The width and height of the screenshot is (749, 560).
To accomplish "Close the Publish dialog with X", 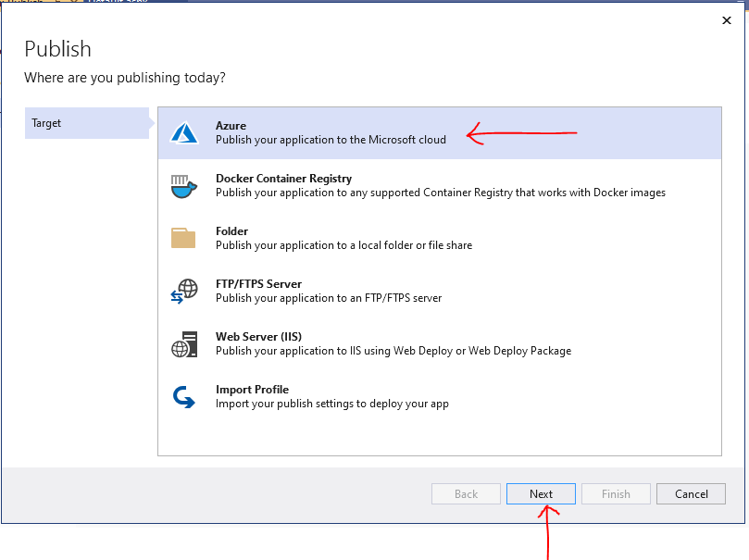I will 727,20.
